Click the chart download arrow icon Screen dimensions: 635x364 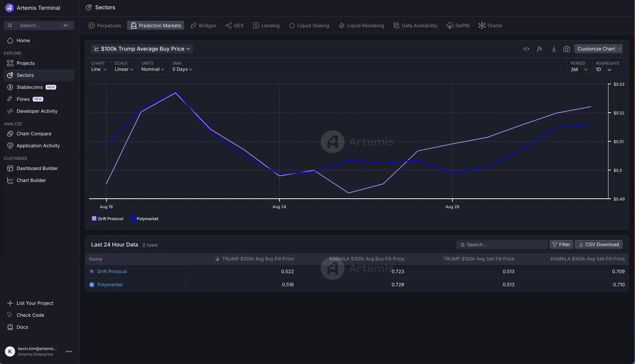554,49
